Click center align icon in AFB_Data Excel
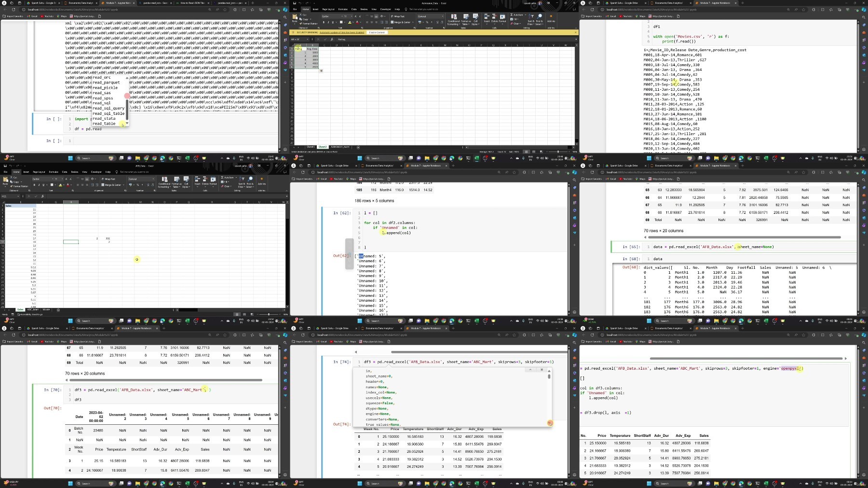868x488 pixels. (82, 185)
